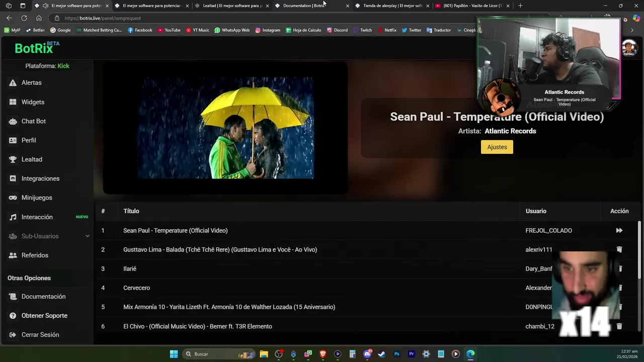The image size is (644, 362).
Task: Close the Documentation | Botrix tab
Action: tap(347, 6)
